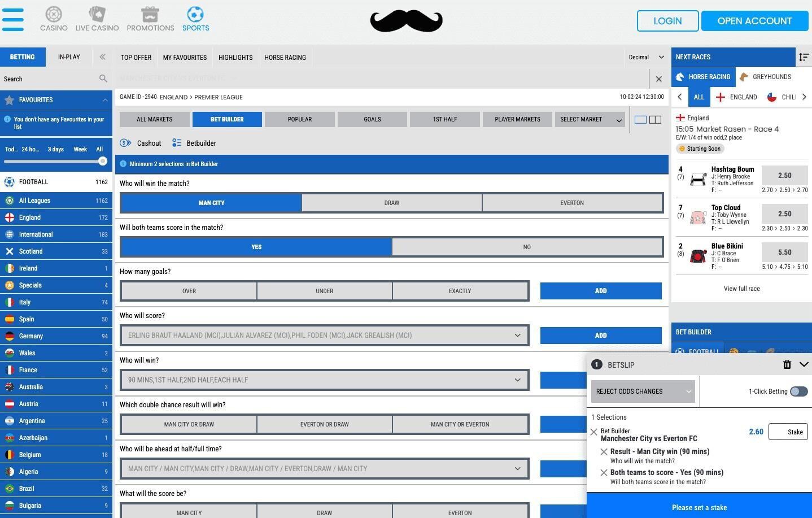
Task: Remove the Bet Builder selection from betslip
Action: pyautogui.click(x=593, y=432)
